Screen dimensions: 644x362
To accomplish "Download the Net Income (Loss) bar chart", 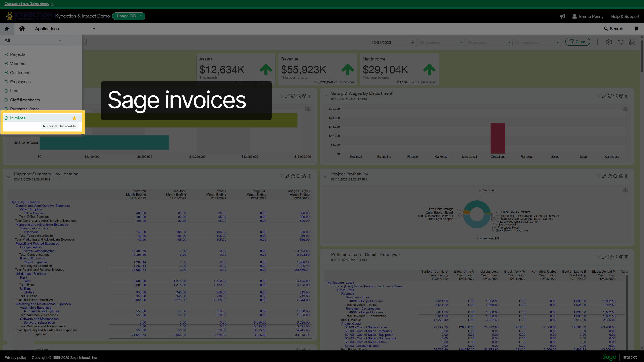I will tap(308, 109).
